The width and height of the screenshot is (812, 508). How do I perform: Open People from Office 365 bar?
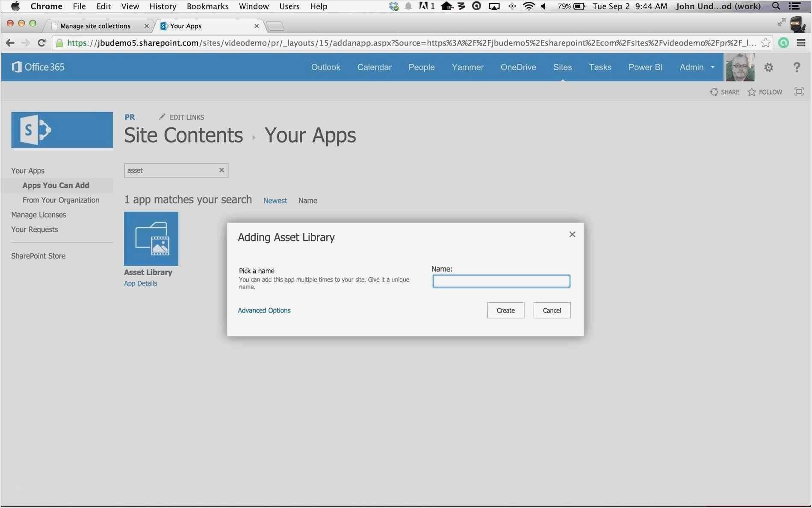tap(421, 67)
